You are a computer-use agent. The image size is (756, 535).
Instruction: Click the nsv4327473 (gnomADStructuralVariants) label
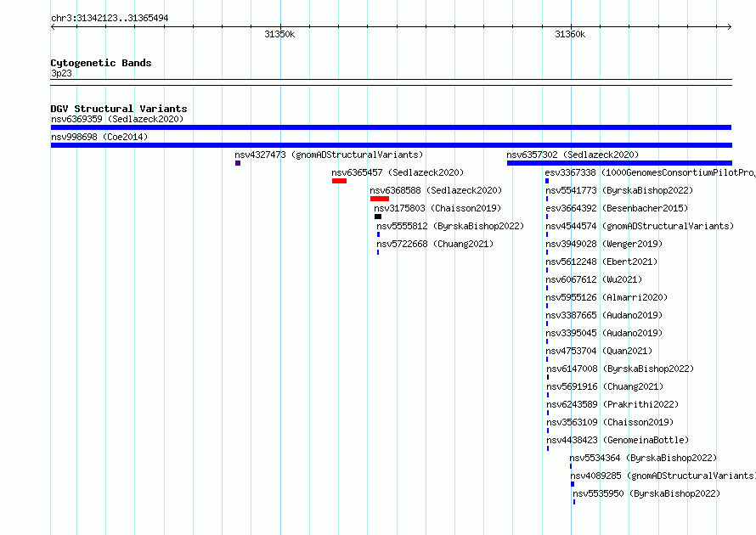pos(329,155)
